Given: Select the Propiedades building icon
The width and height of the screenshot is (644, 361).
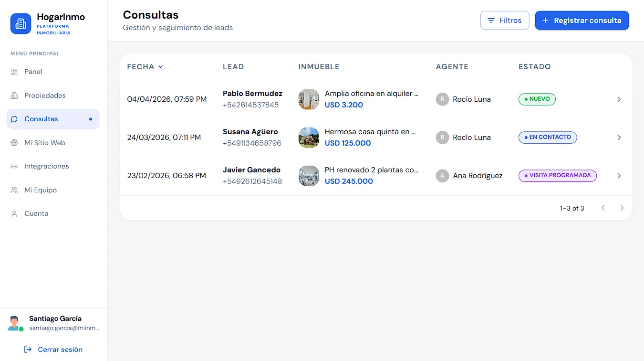Looking at the screenshot, I should (x=14, y=96).
